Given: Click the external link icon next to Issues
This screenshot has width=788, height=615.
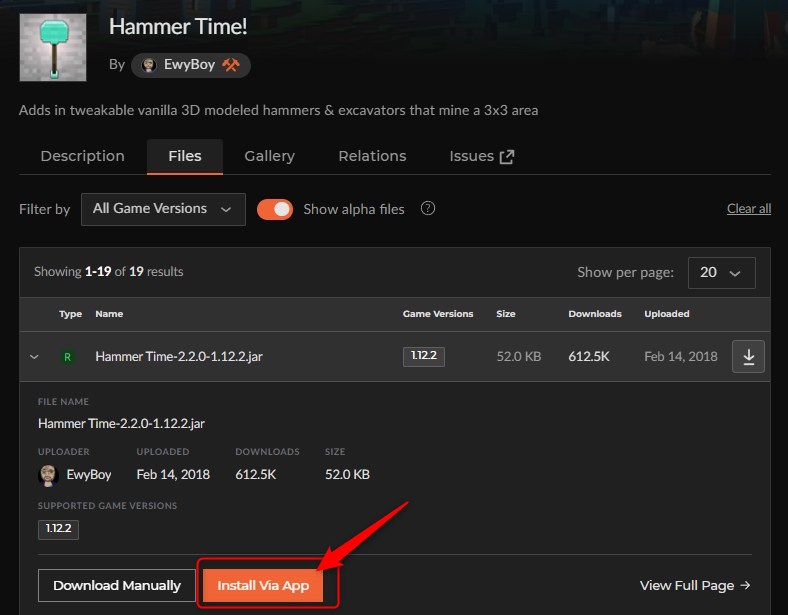Looking at the screenshot, I should (x=507, y=157).
